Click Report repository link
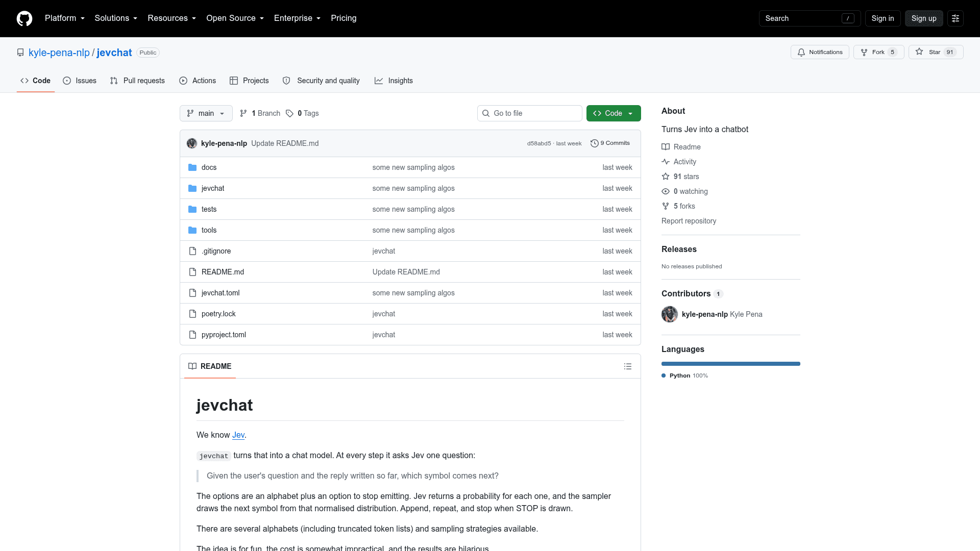Image resolution: width=980 pixels, height=551 pixels. click(689, 221)
